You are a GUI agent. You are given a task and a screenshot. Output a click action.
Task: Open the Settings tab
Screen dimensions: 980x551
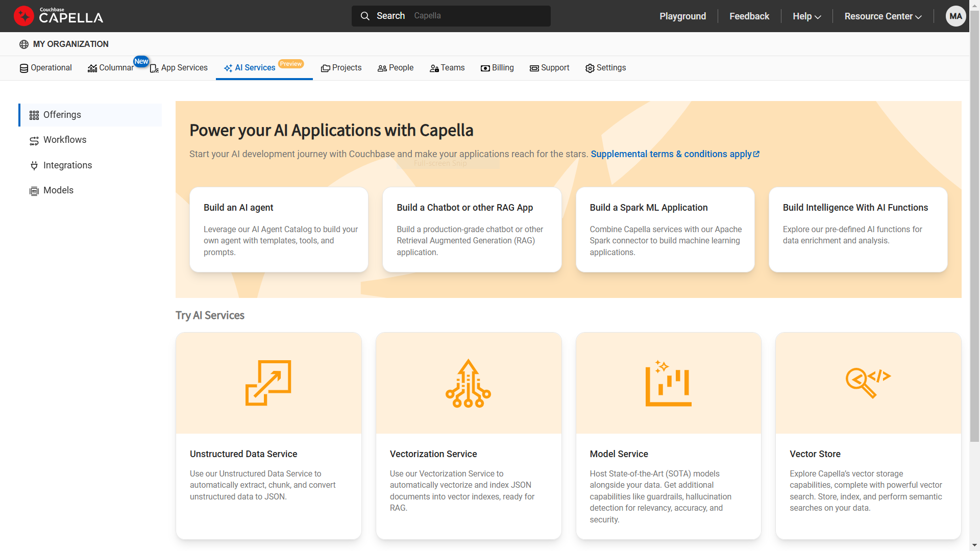[605, 68]
